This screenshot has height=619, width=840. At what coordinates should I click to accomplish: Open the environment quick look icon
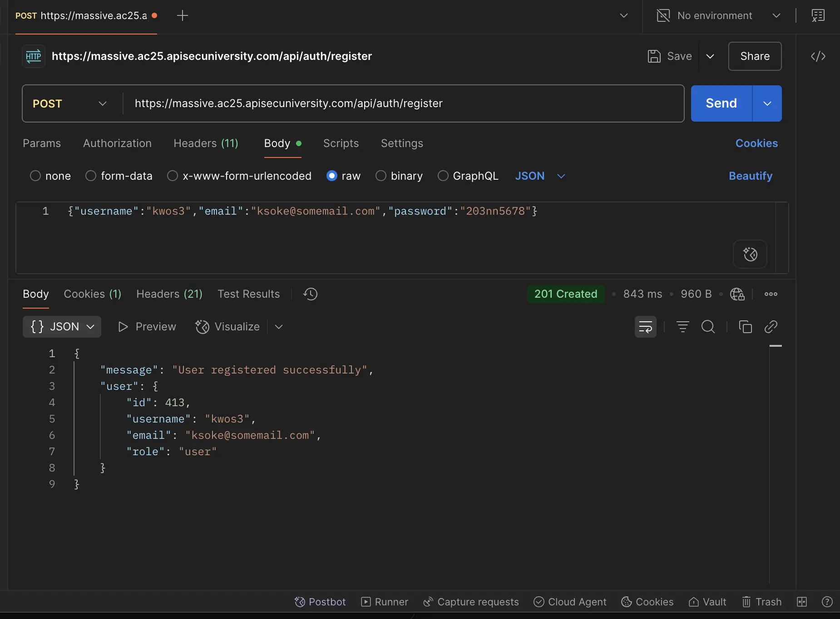tap(818, 15)
